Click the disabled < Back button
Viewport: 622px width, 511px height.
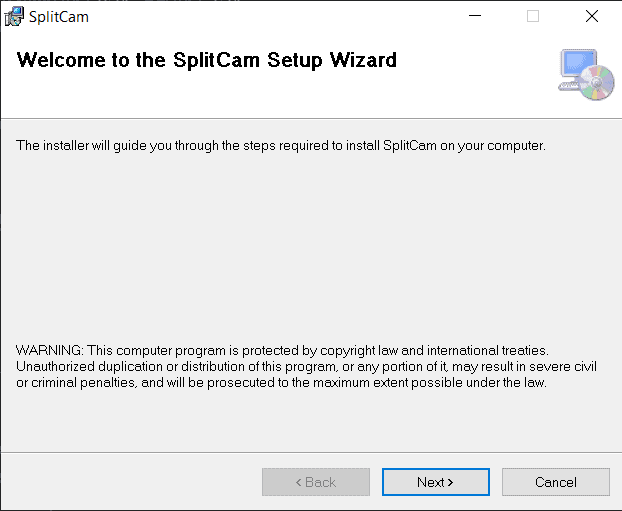[316, 482]
